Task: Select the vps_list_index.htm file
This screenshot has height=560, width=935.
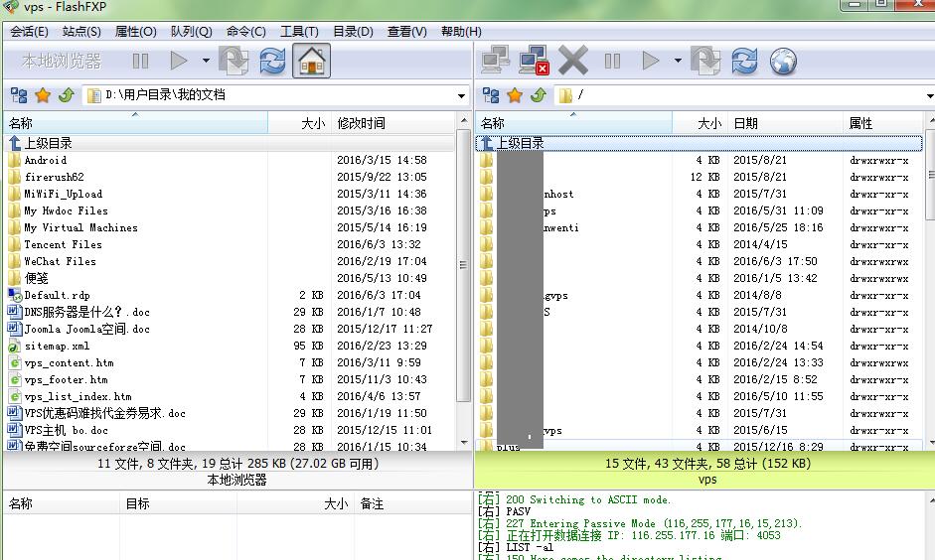Action: point(78,397)
